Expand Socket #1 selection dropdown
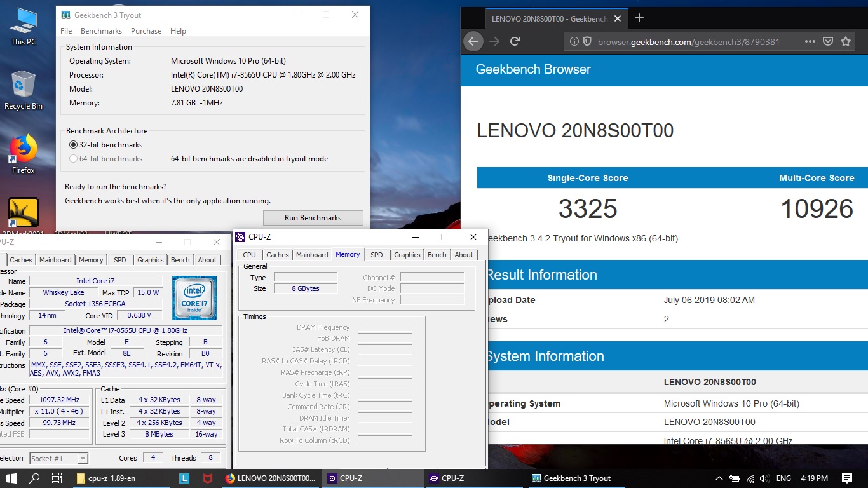 [x=82, y=459]
